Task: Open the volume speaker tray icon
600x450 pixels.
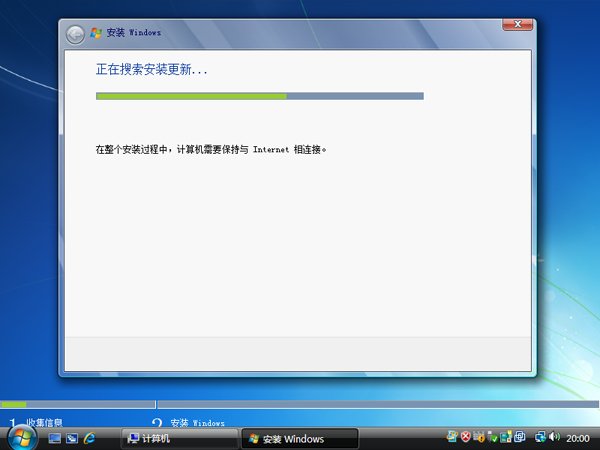Action: [x=554, y=437]
